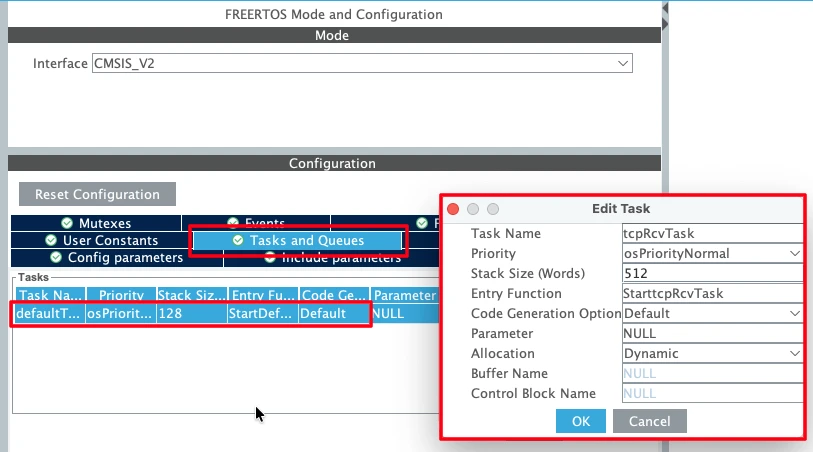Click the check icon on Tasks and Queues
813x452 pixels.
(238, 241)
